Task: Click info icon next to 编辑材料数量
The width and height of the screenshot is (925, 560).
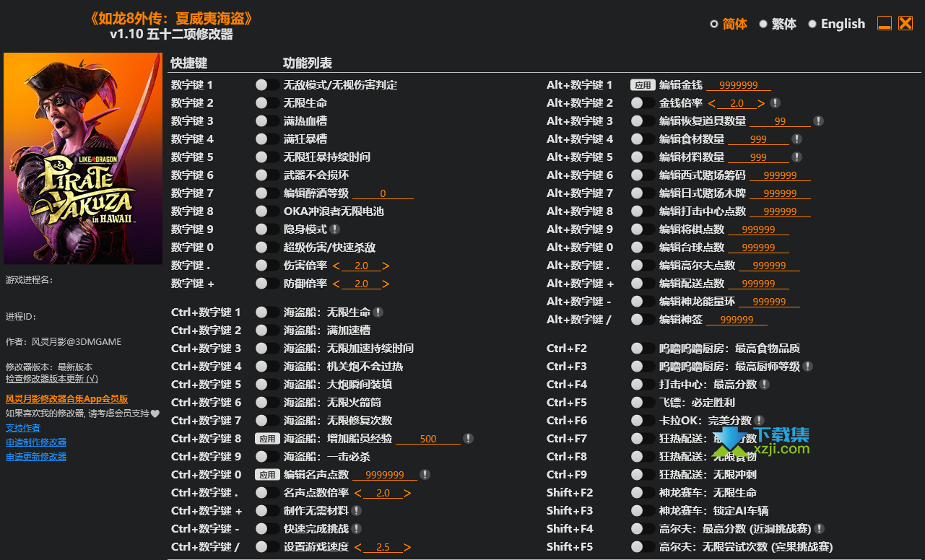Action: 796,157
